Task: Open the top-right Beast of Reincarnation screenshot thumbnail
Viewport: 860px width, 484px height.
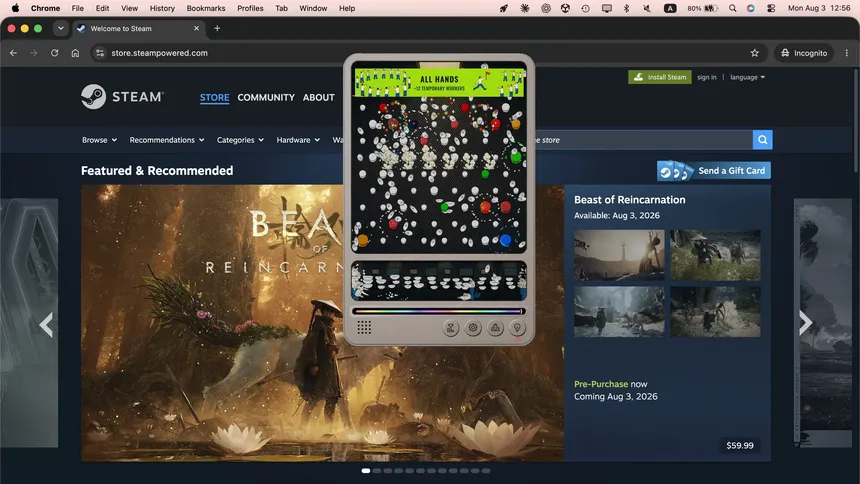Action: coord(715,255)
